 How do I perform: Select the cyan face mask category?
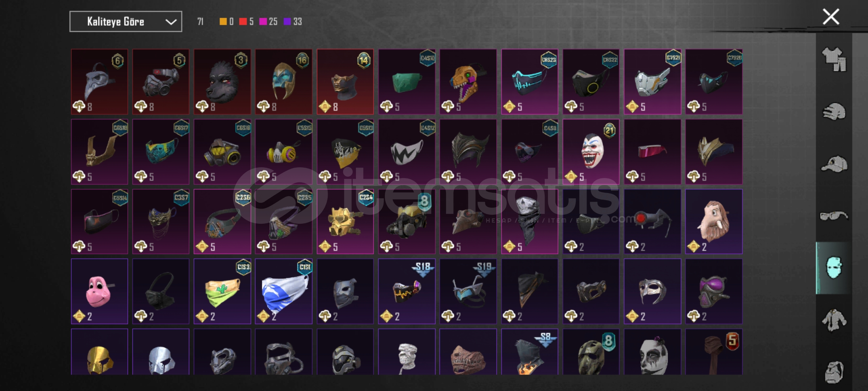pos(834,268)
